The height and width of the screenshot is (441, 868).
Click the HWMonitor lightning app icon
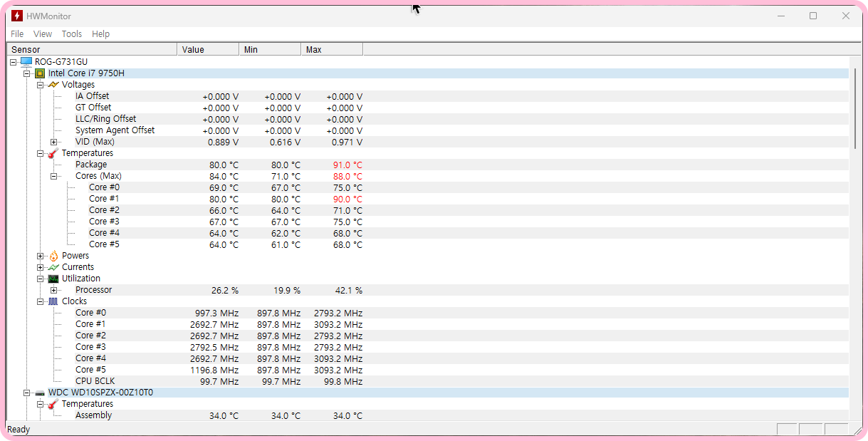click(x=17, y=16)
